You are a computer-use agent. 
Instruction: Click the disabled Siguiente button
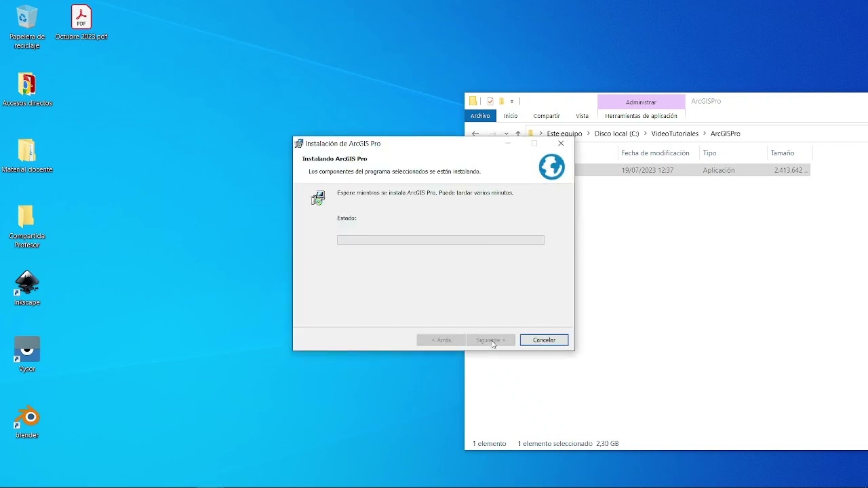pos(490,340)
